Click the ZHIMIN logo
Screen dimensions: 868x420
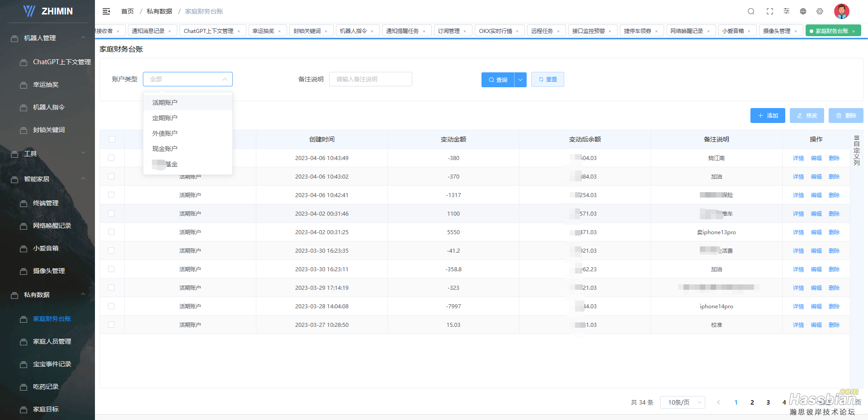tap(48, 11)
